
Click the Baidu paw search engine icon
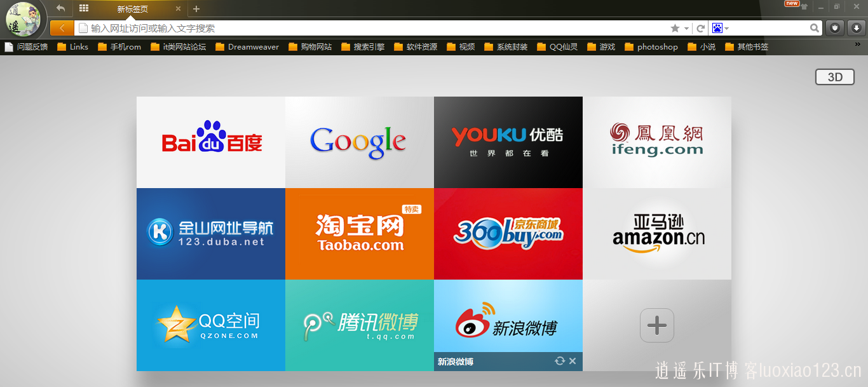pyautogui.click(x=717, y=28)
